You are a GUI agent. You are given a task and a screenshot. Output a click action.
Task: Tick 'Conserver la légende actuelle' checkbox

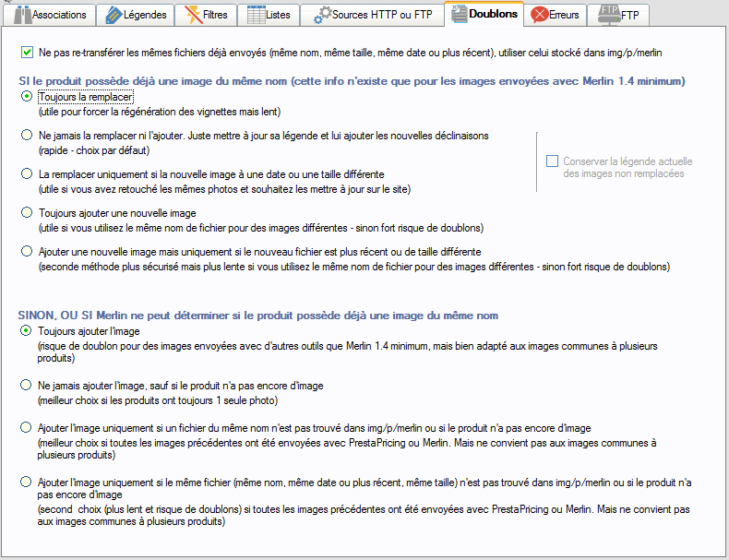(552, 161)
